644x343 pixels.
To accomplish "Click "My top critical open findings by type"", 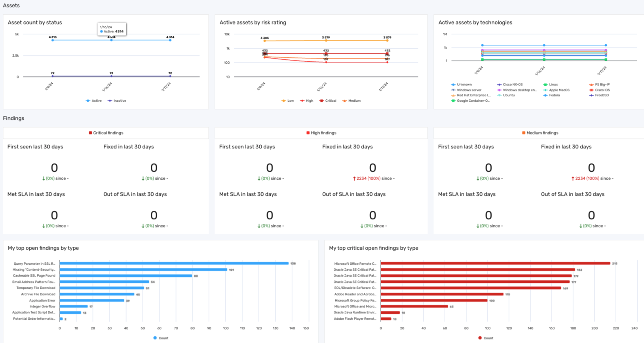I will (x=374, y=248).
